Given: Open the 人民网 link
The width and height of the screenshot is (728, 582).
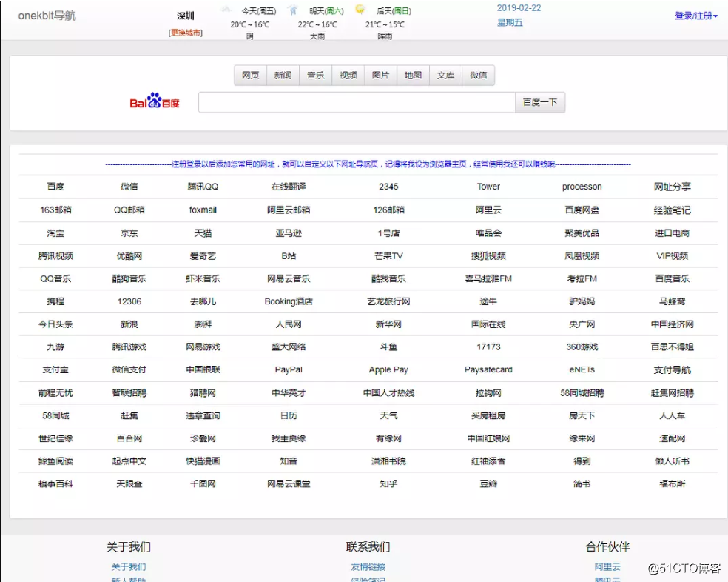Looking at the screenshot, I should point(289,324).
